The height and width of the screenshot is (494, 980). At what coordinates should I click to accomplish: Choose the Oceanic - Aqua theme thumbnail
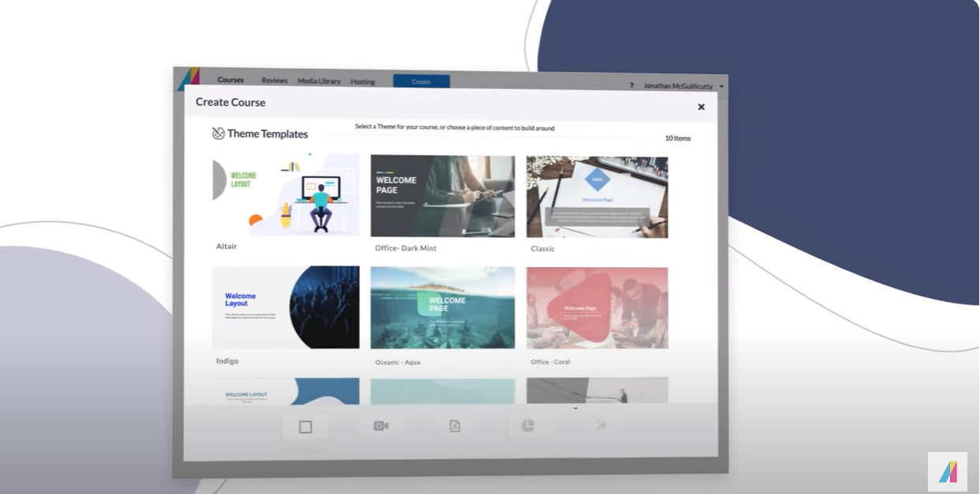pos(442,307)
